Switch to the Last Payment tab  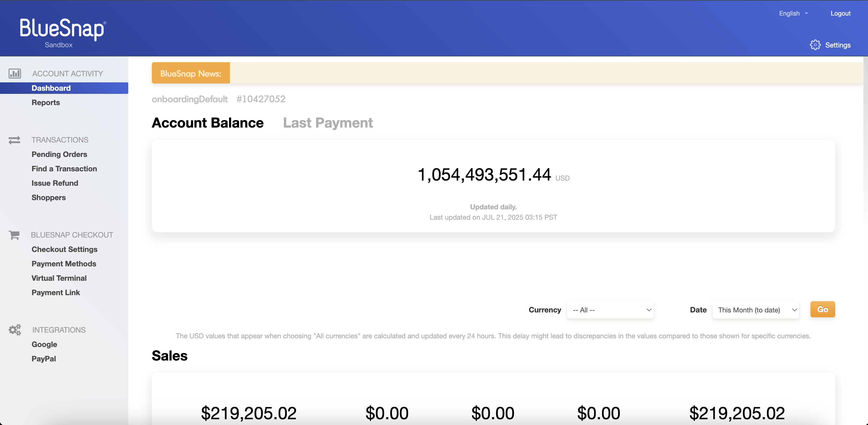click(328, 123)
